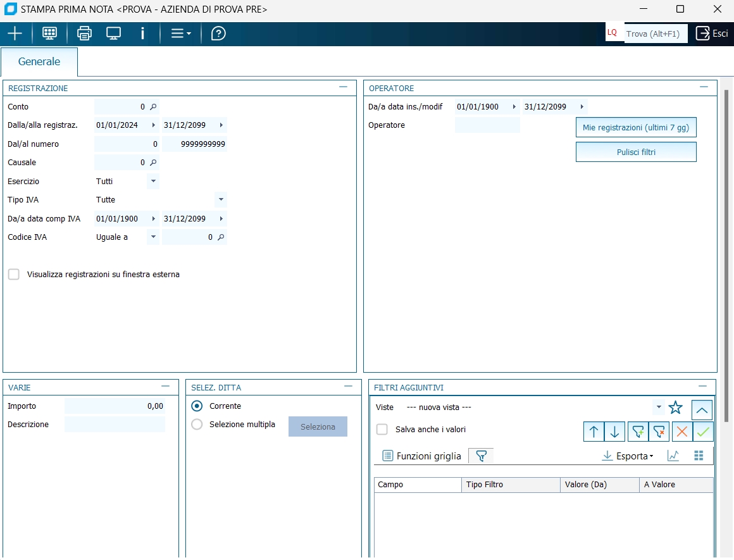Click the green checkmark filter icon
Screen dimensions: 734x560
coord(702,432)
